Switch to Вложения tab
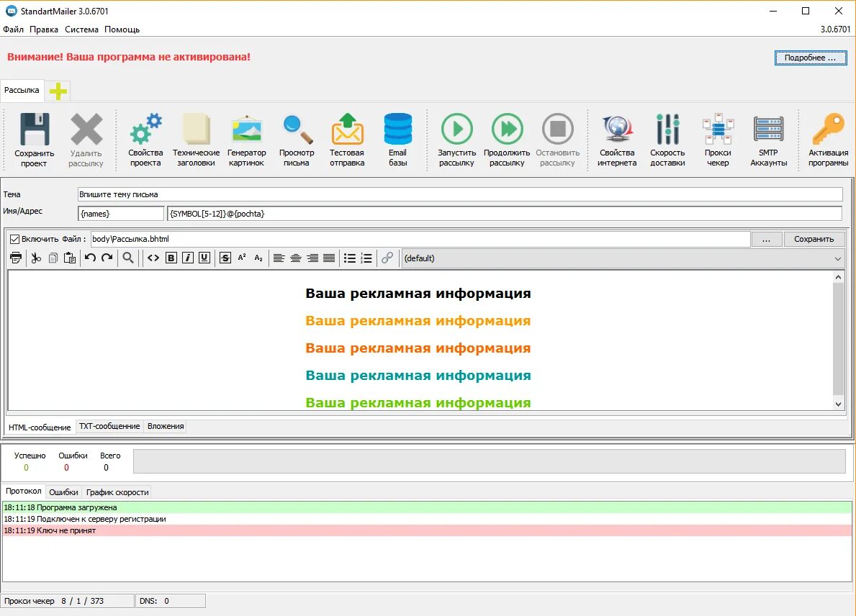This screenshot has width=856, height=616. 166,426
